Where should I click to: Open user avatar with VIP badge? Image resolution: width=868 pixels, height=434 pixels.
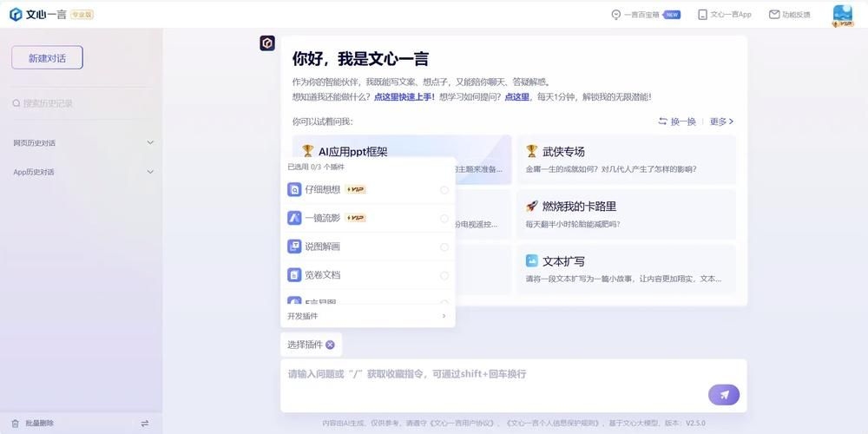(x=843, y=16)
